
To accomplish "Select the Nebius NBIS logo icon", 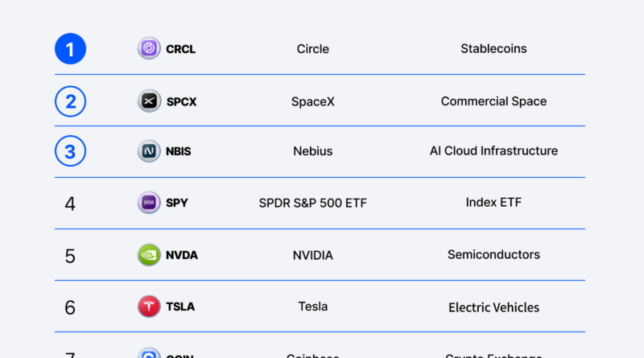I will [149, 151].
